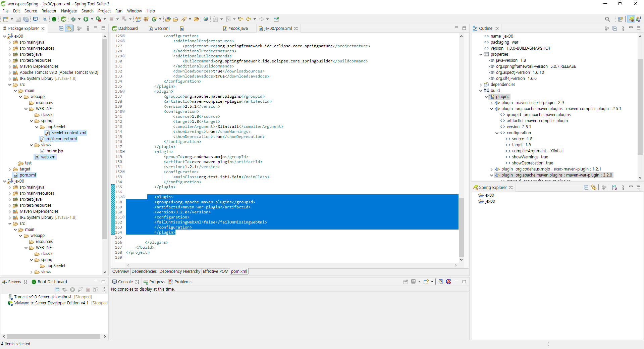Switch to the *Book.java editor tab

(236, 29)
